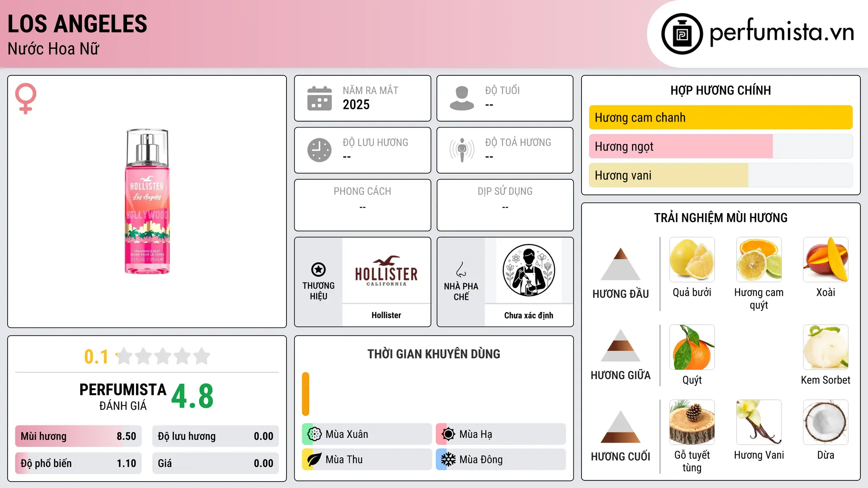The image size is (868, 488).
Task: Click the Mùi hương 8.50 score bar
Action: click(x=78, y=436)
